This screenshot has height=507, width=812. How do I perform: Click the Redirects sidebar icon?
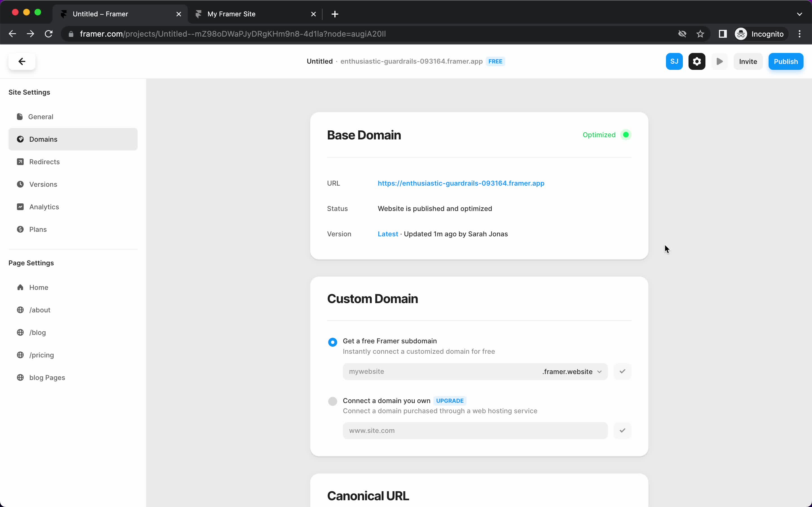pyautogui.click(x=20, y=161)
